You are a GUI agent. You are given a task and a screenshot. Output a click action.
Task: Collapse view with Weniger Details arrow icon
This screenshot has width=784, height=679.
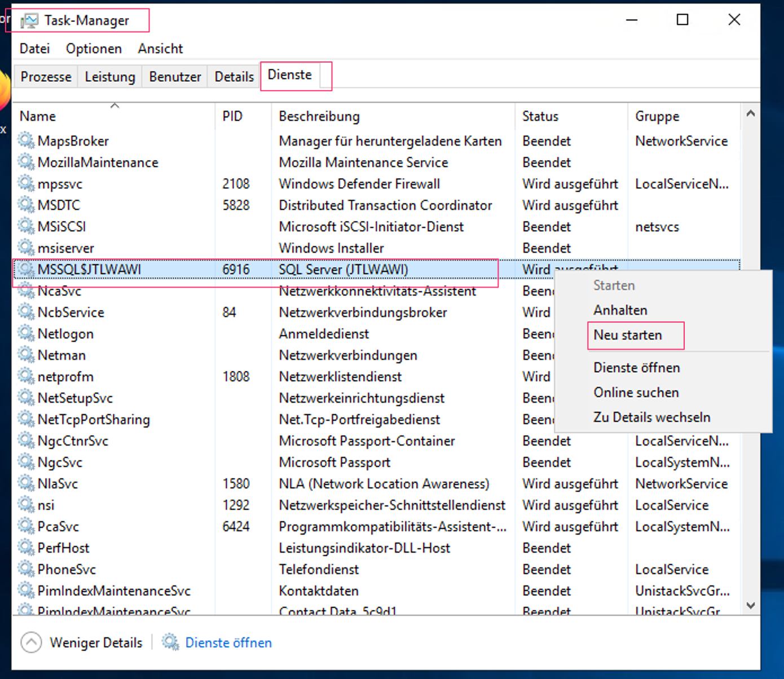tap(31, 642)
